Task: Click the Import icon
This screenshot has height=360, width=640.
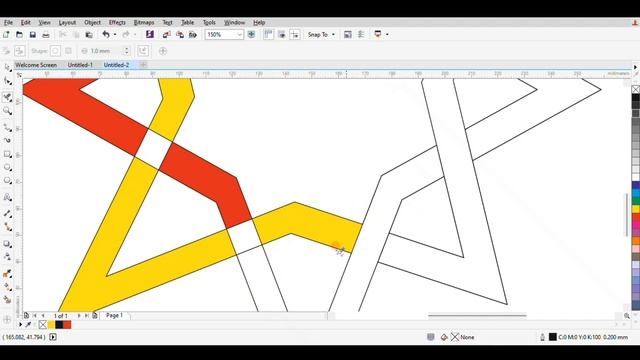Action: tap(167, 35)
